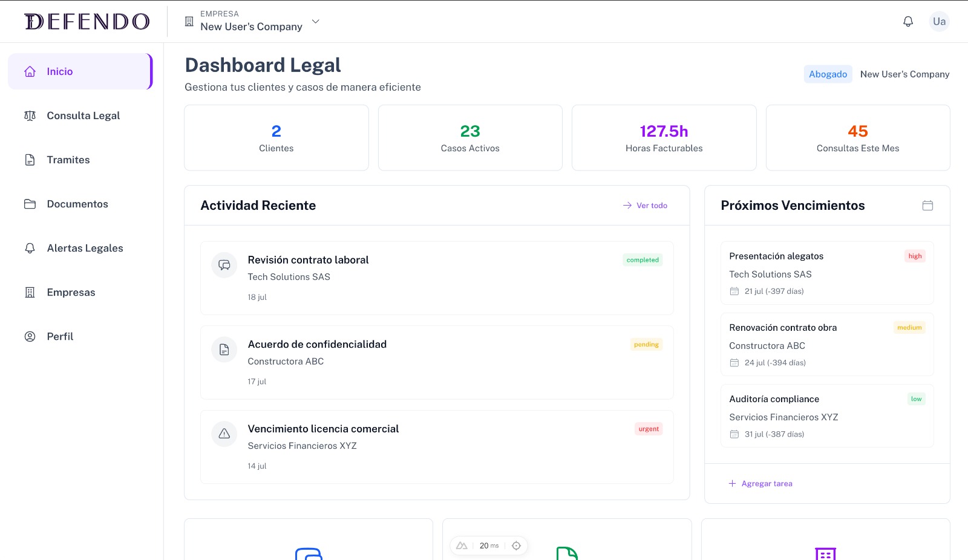Toggle the completed status on Revisión contrato laboral
Screen dimensions: 968x560
(x=642, y=259)
